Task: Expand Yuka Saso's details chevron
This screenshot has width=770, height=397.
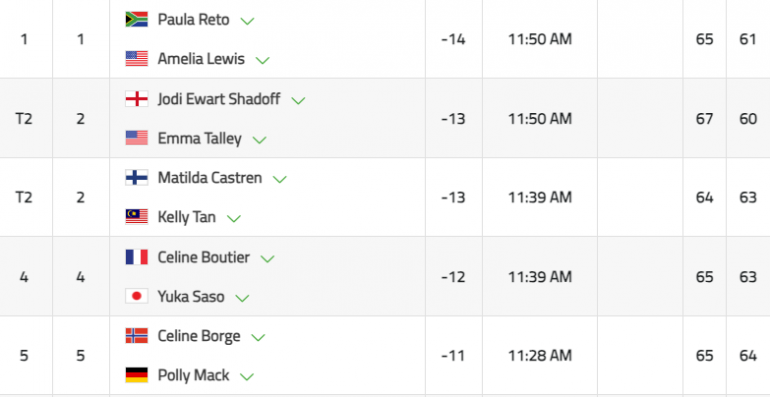Action: (243, 298)
